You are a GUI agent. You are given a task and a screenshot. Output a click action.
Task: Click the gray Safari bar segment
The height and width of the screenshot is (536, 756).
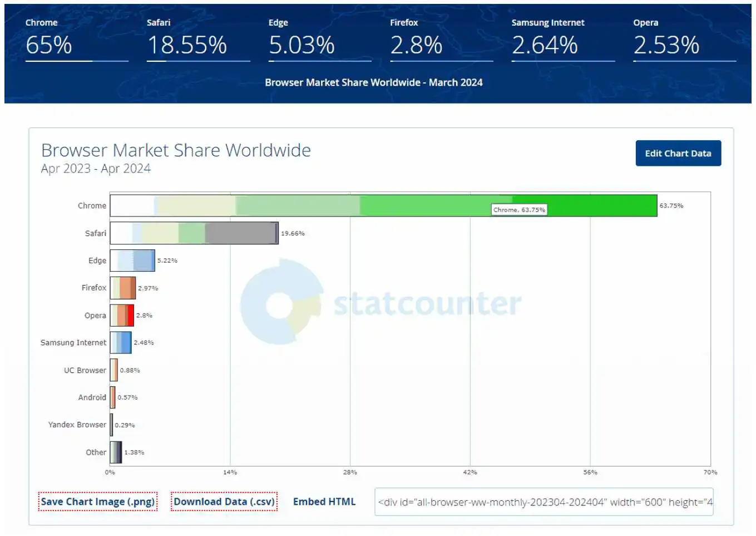tap(239, 233)
